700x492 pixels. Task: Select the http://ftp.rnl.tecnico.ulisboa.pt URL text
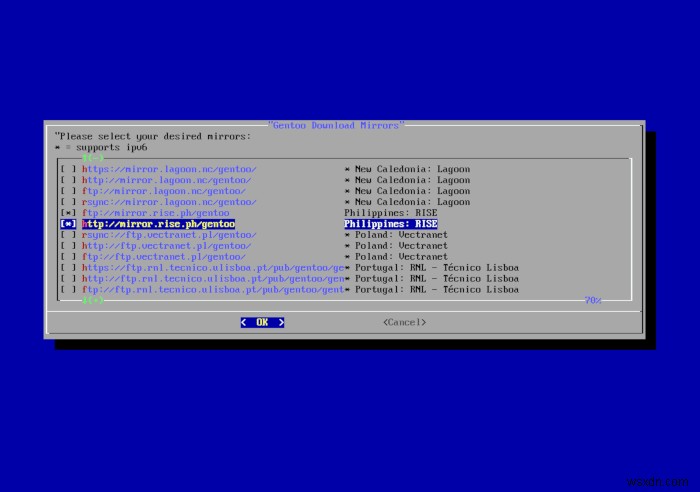pyautogui.click(x=213, y=279)
